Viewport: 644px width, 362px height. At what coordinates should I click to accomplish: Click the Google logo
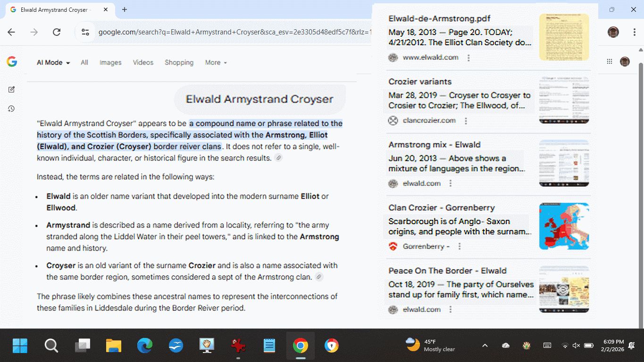pyautogui.click(x=12, y=62)
